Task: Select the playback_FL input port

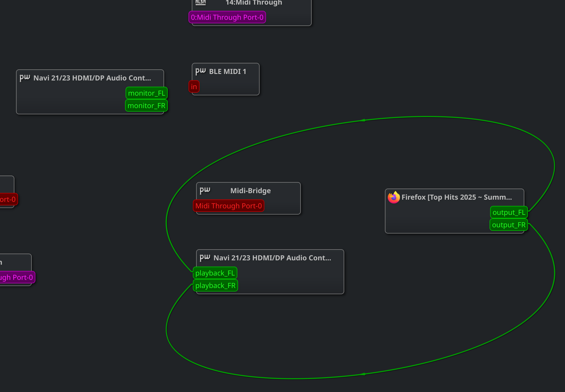Action: [215, 273]
